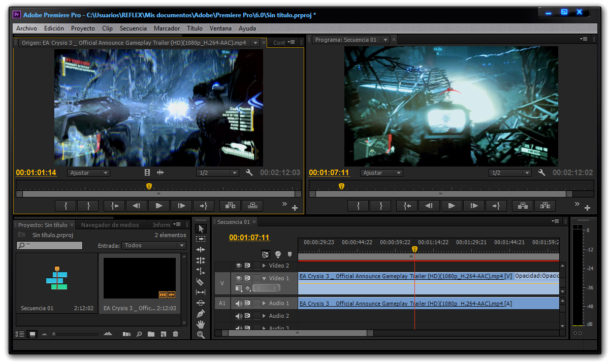Open Program monitor wrench settings

541,173
